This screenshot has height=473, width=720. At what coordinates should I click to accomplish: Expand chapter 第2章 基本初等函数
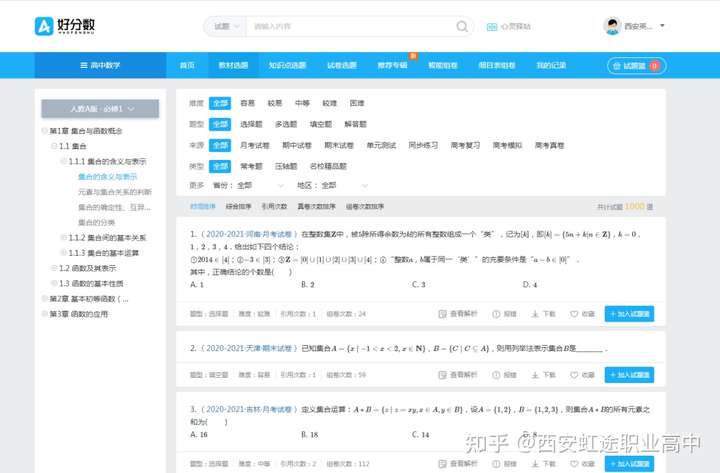45,299
